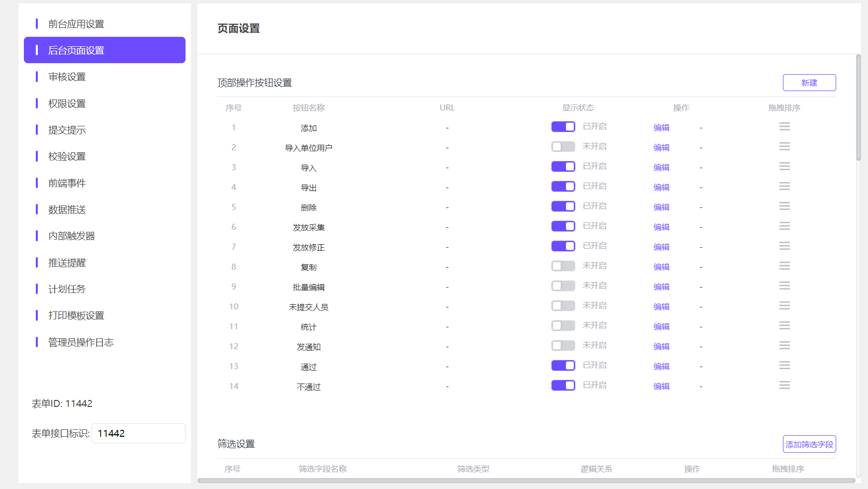Click drag-sort handle for 发放修正 row
868x489 pixels.
click(784, 246)
